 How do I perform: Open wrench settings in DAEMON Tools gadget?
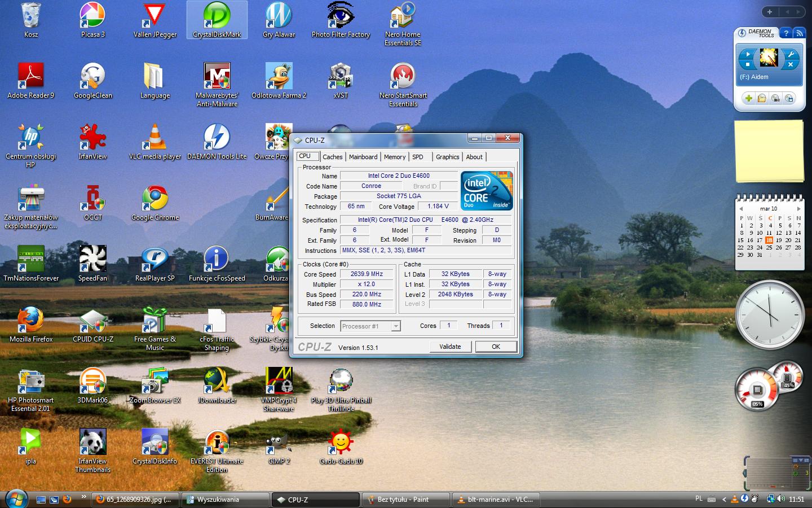[x=791, y=55]
